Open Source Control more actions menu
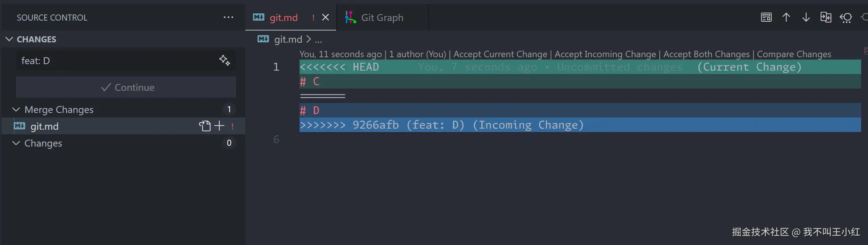Viewport: 868px width, 245px height. coord(228,18)
